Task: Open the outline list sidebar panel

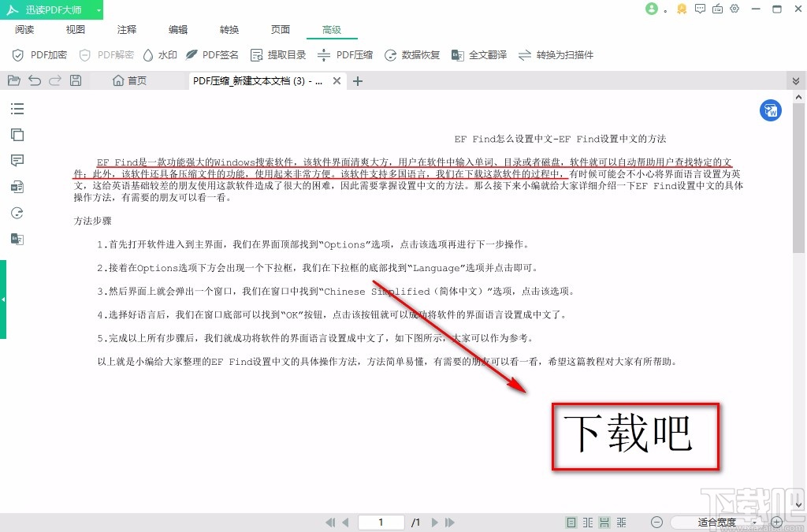Action: 17,109
